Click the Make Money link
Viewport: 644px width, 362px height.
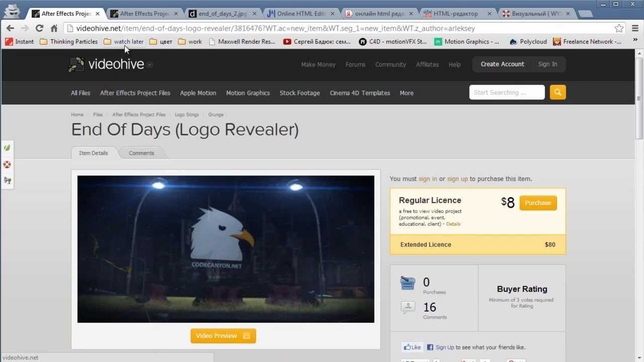(x=318, y=64)
